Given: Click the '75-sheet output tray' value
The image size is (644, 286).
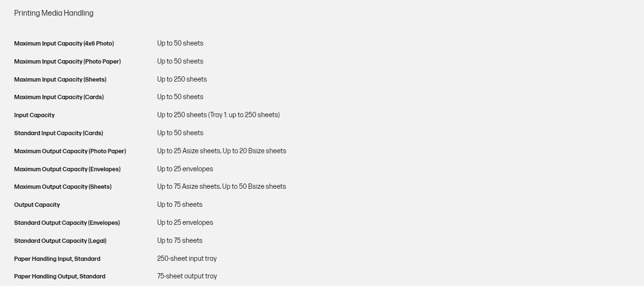Looking at the screenshot, I should 187,276.
